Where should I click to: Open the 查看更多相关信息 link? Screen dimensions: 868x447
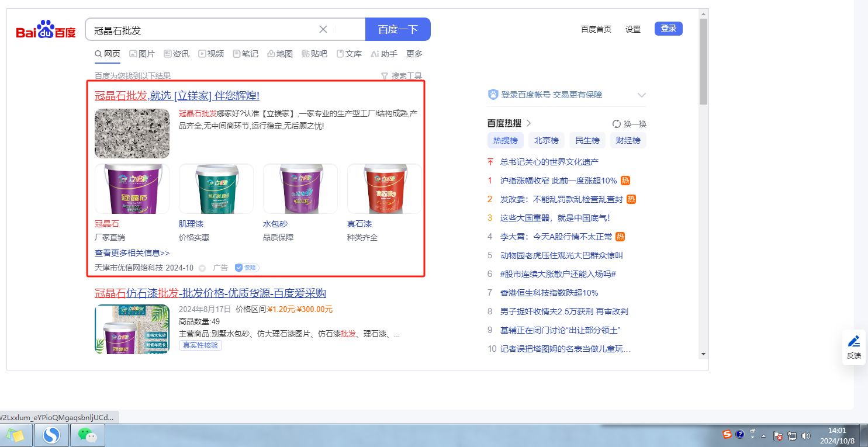pos(132,253)
